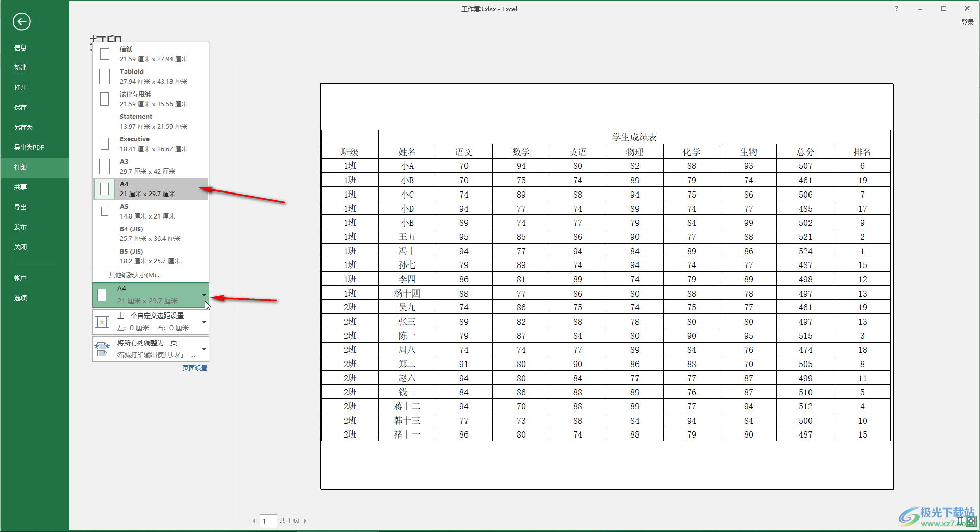Click the name 杨十四 in preview
Viewport: 980px width, 532px height.
407,294
